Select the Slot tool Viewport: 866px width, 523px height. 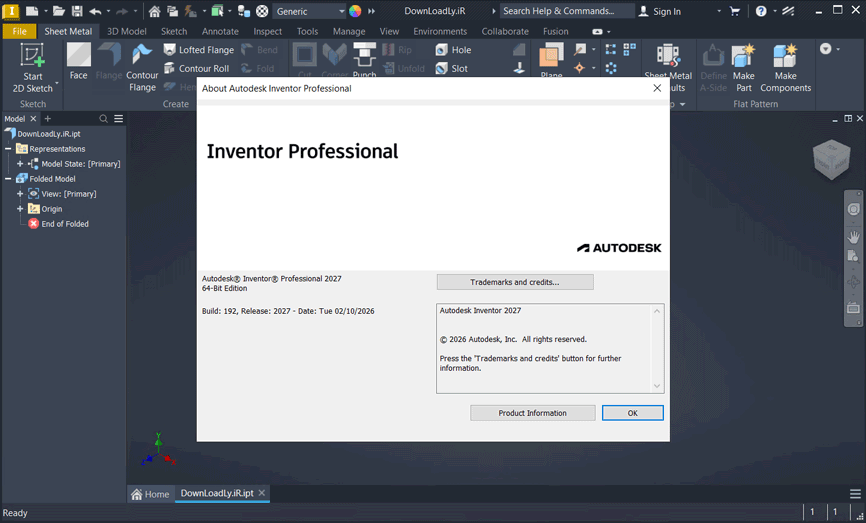452,68
